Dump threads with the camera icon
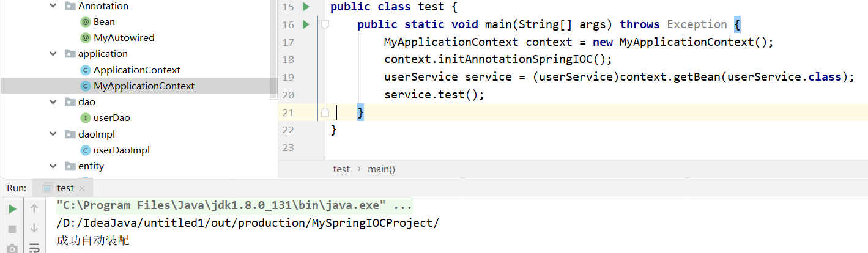 12,248
